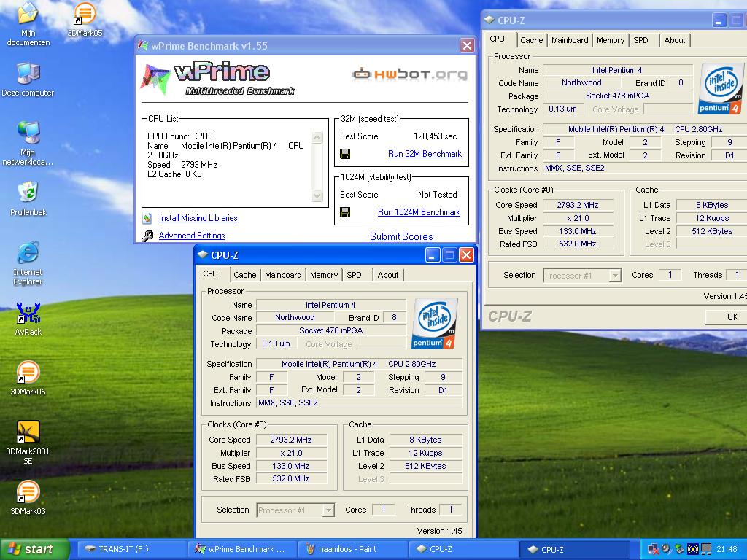This screenshot has width=747, height=560.
Task: Click Core Speed value in front CPU-Z
Action: 291,440
